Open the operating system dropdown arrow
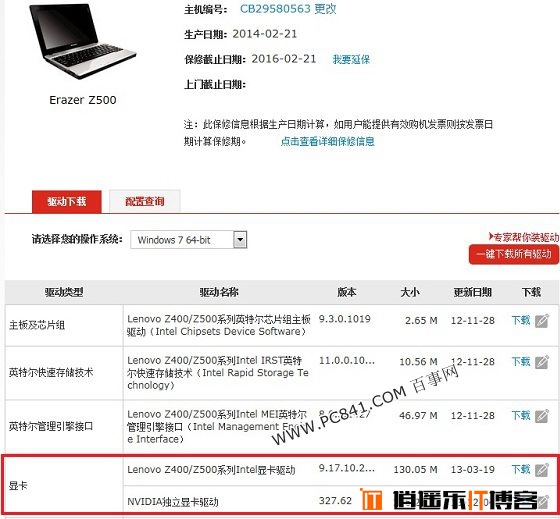 tap(240, 240)
